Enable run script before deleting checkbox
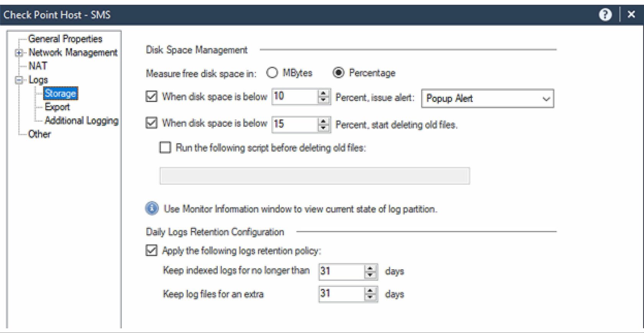Screen dimensions: 644x333 coord(165,148)
